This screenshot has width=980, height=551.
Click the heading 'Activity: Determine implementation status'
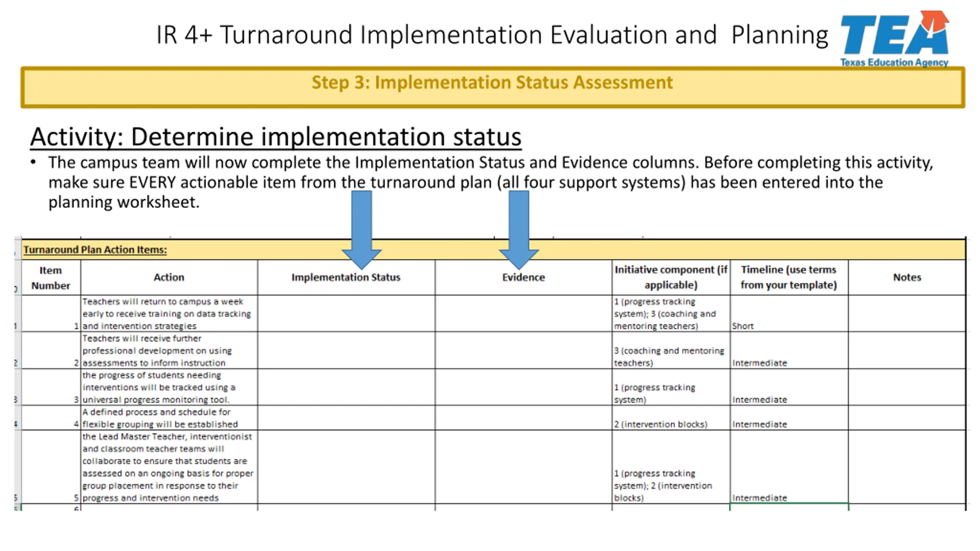coord(276,137)
